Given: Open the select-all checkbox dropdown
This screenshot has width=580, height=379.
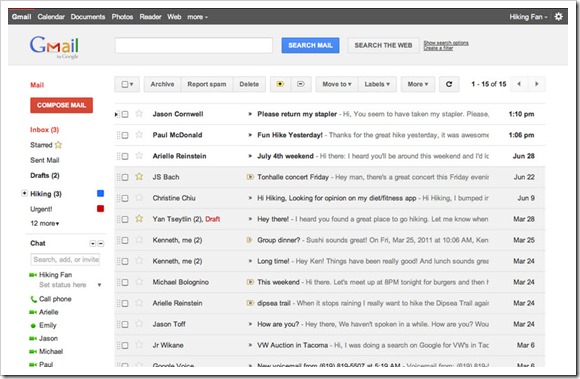Looking at the screenshot, I should coord(127,84).
